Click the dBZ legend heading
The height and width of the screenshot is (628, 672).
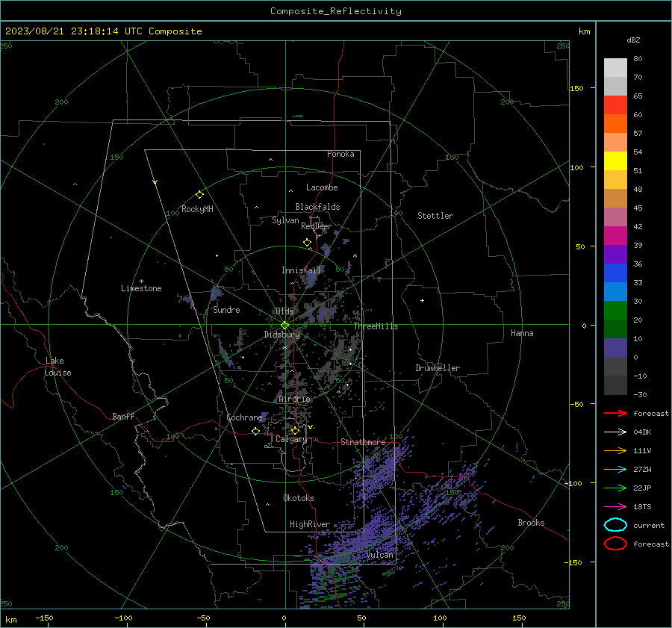tap(633, 40)
